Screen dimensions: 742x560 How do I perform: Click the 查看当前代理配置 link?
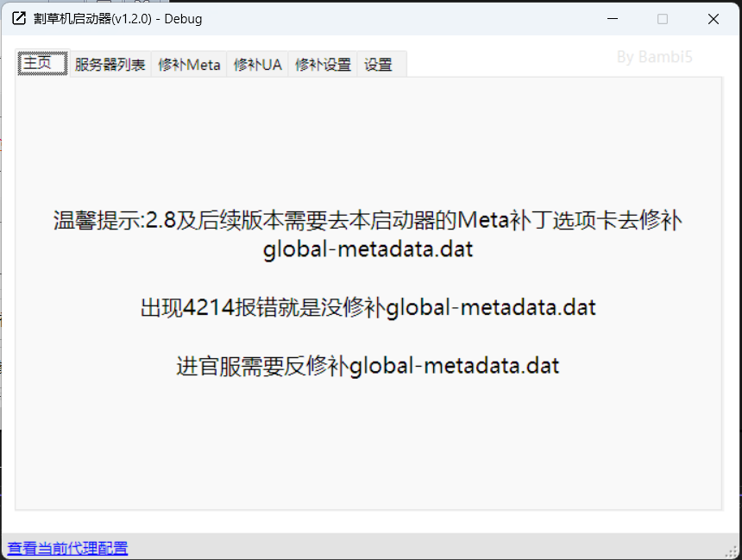pos(67,548)
